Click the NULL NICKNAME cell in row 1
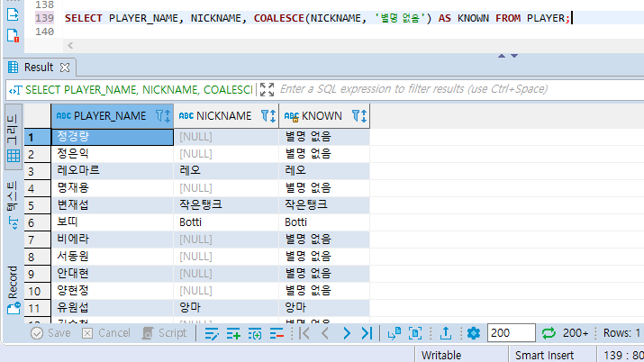 (x=226, y=137)
